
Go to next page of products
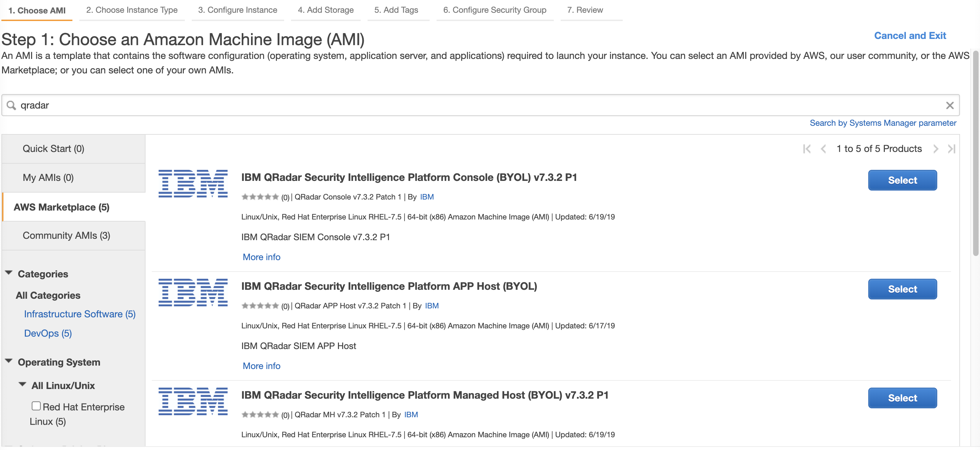click(936, 149)
